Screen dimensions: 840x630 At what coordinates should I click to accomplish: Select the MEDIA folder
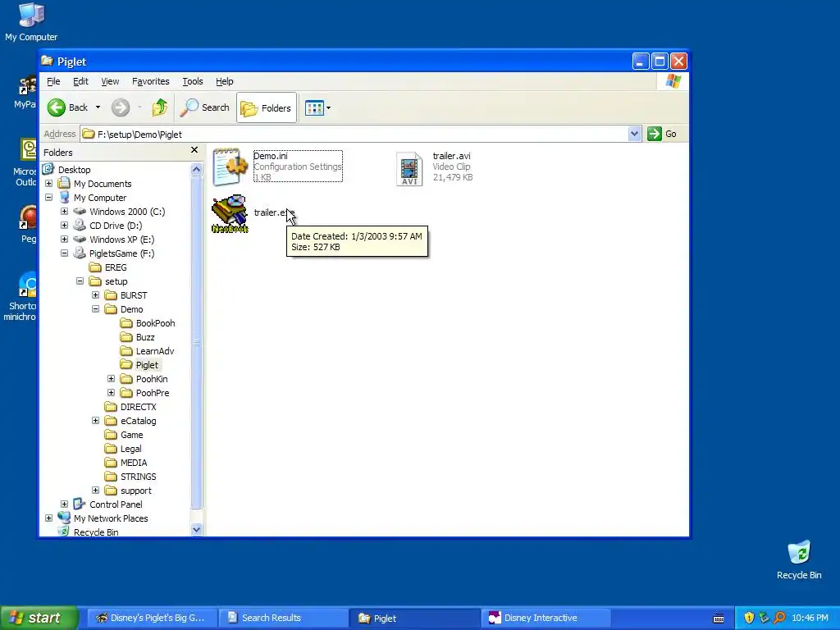coord(134,463)
